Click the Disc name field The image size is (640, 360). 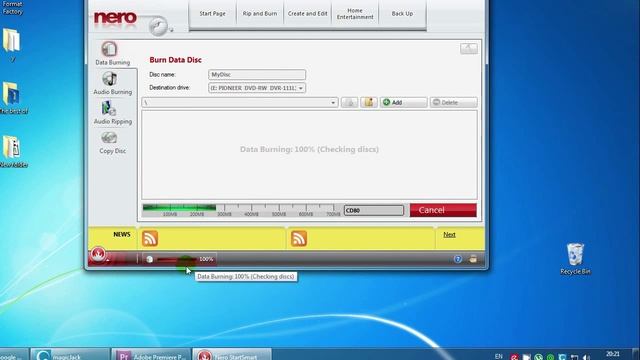tap(257, 74)
